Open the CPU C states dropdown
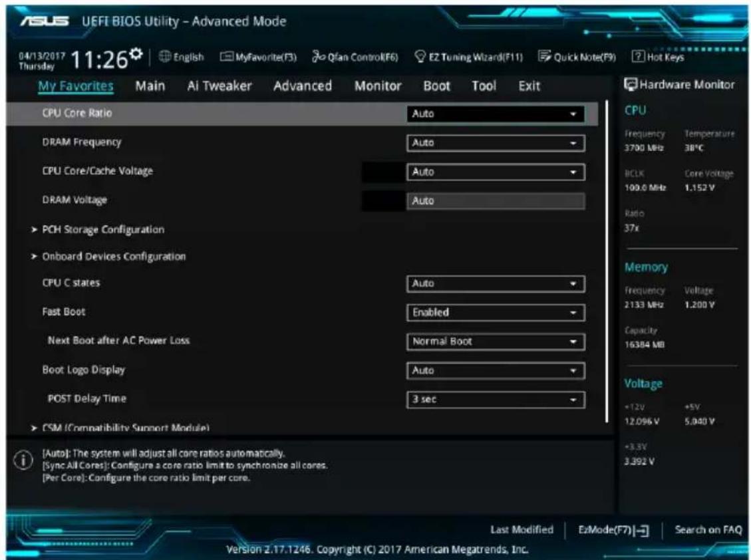Image resolution: width=751 pixels, height=560 pixels. pos(496,283)
